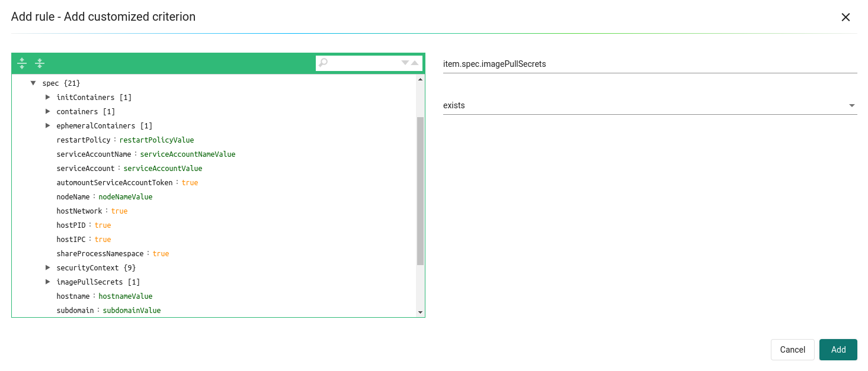Click the item.spec.imagePullSecrets path field
The height and width of the screenshot is (371, 868).
649,64
